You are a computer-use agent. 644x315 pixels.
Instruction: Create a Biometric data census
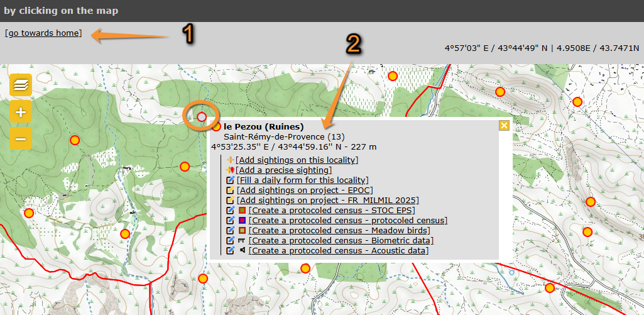click(341, 240)
